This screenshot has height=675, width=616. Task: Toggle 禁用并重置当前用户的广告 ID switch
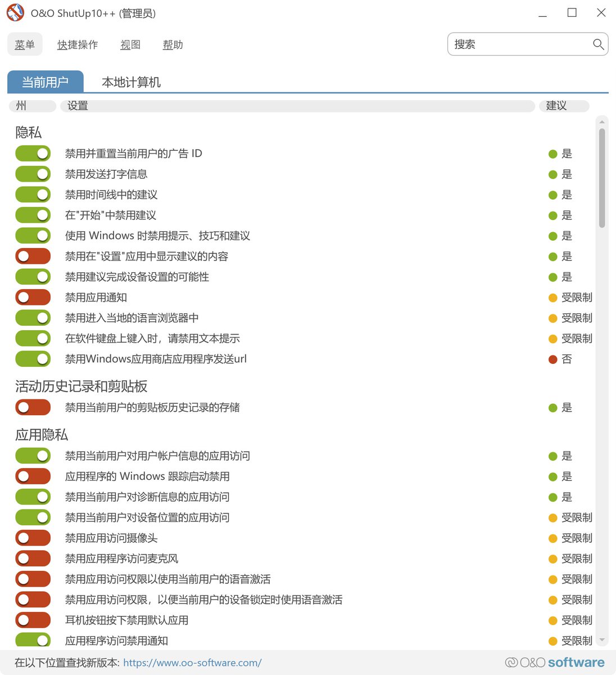[x=33, y=154]
